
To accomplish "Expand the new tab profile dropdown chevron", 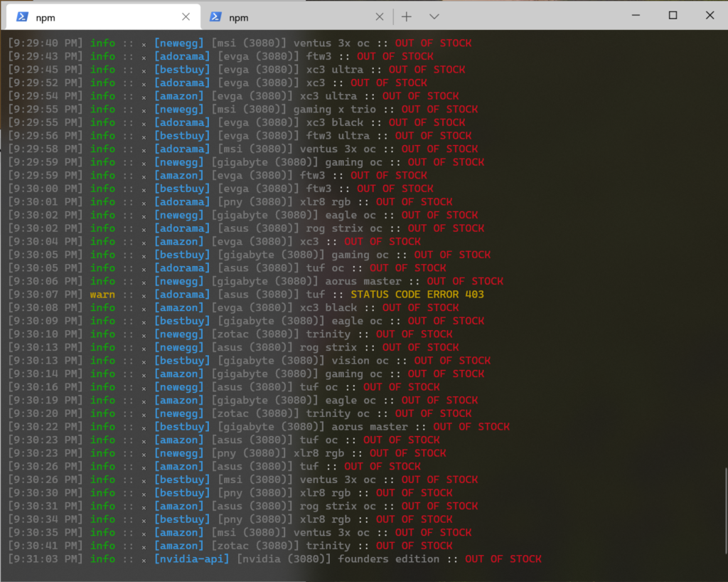I will pyautogui.click(x=434, y=16).
